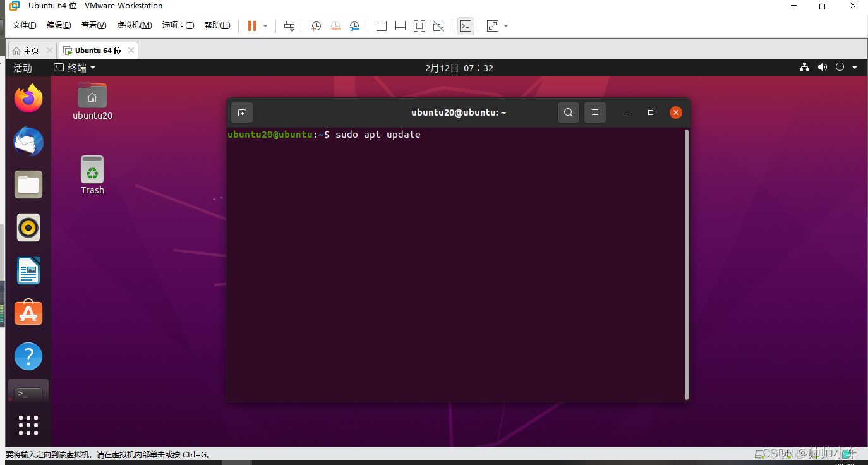Click the send Ctrl+Alt+Del toolbar icon

coord(289,26)
